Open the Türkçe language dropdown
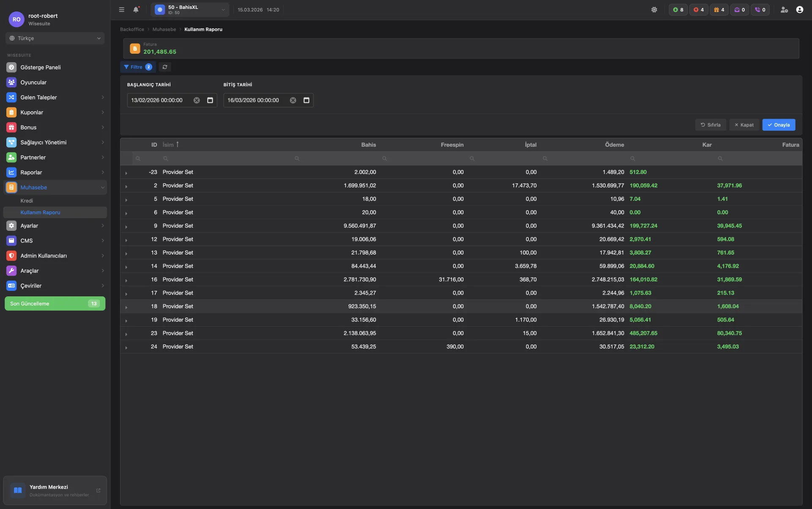Image resolution: width=812 pixels, height=509 pixels. [55, 38]
